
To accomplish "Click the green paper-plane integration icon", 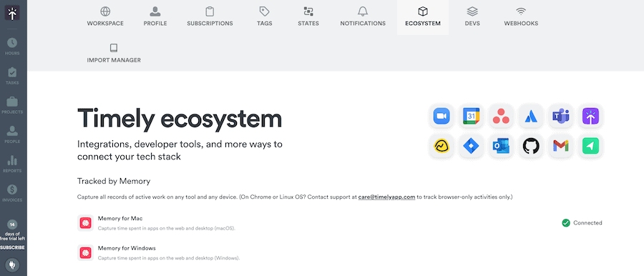I will (590, 146).
